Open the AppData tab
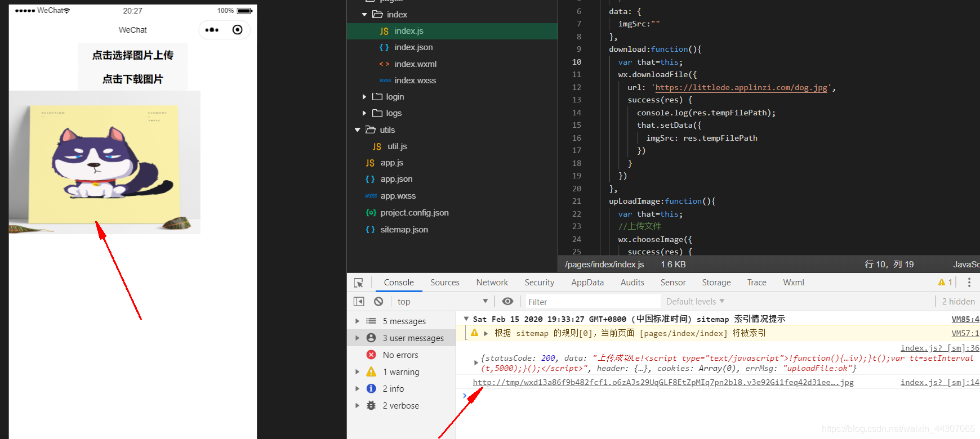 pyautogui.click(x=587, y=283)
